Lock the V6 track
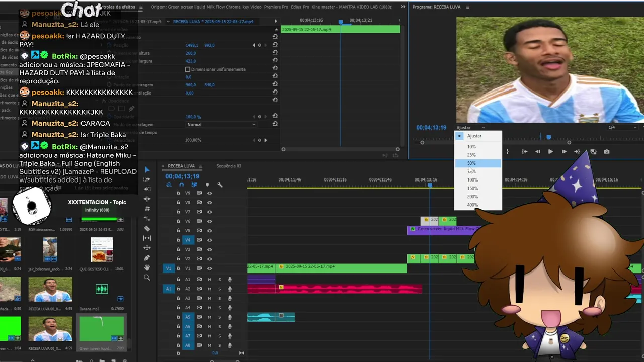The width and height of the screenshot is (644, 362). point(178,221)
